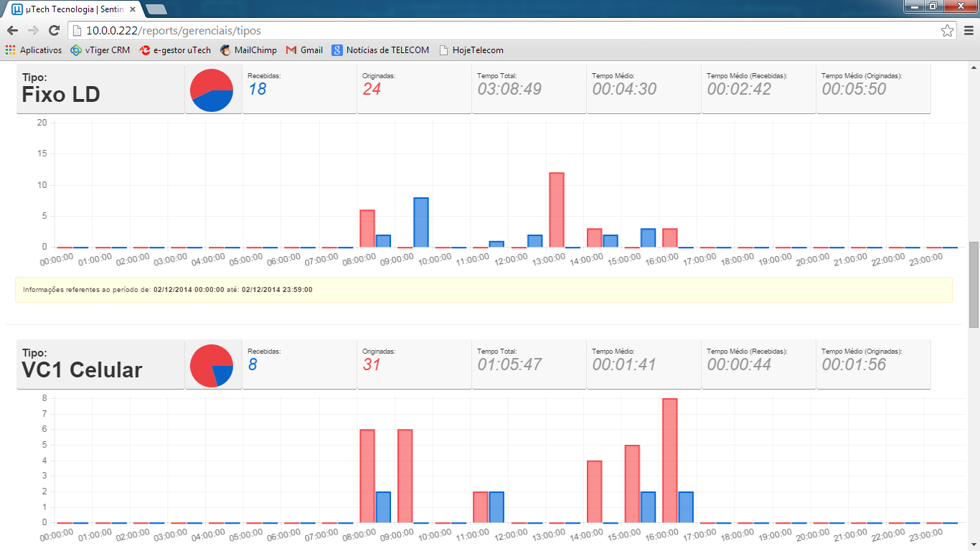The height and width of the screenshot is (551, 980).
Task: Click VC1 Celular type heading
Action: tap(83, 370)
